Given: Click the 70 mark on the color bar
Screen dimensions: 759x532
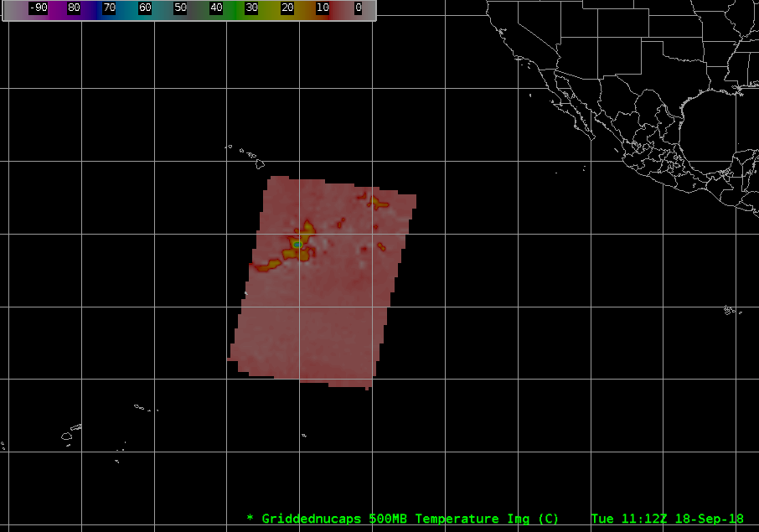Looking at the screenshot, I should click(110, 8).
